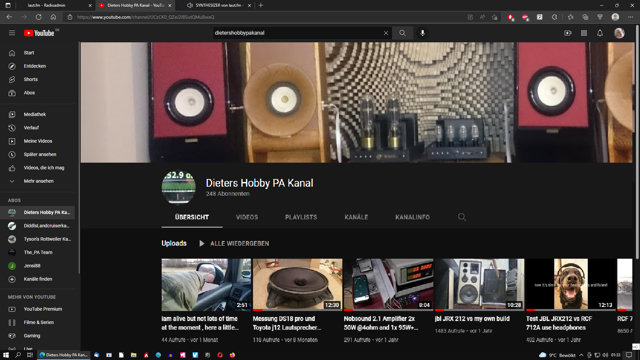Switch to the KANÄLE tab
This screenshot has width=640, height=360.
click(356, 217)
